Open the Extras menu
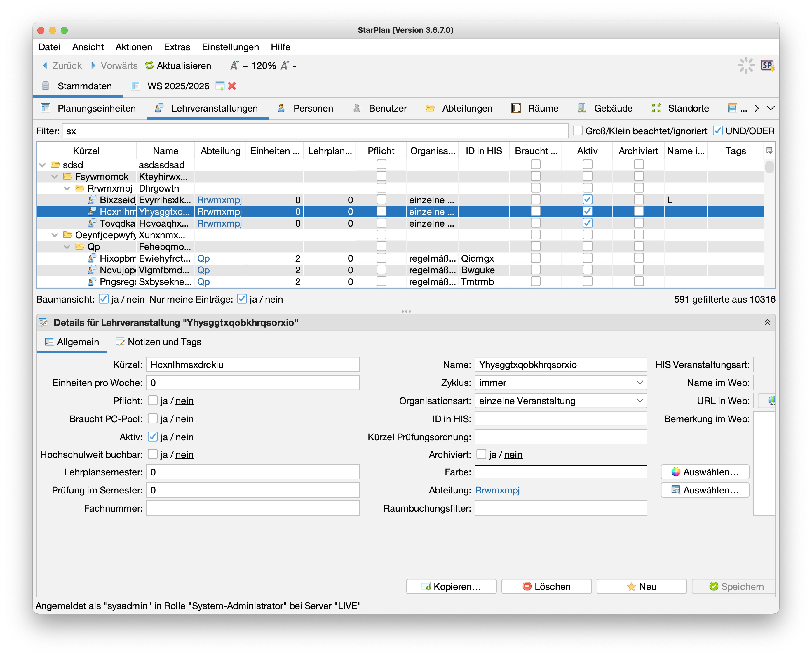 pyautogui.click(x=177, y=47)
